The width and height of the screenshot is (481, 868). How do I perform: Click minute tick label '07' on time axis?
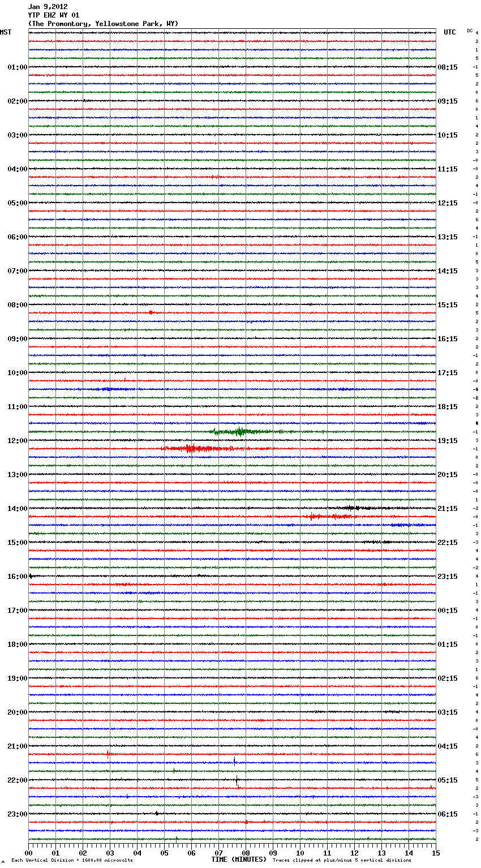pyautogui.click(x=218, y=853)
